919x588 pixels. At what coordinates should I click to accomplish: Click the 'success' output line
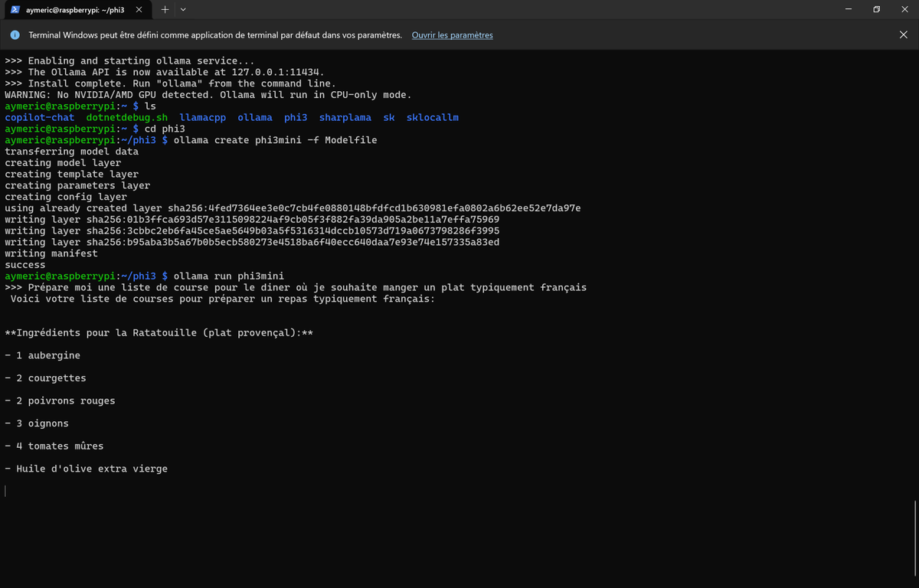[x=25, y=265]
